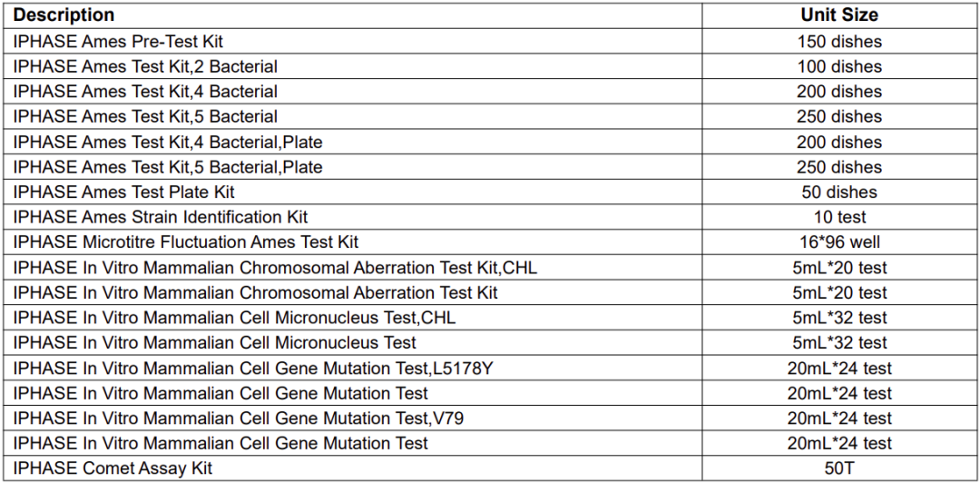
Task: Click the Unit Size column header
Action: click(839, 15)
